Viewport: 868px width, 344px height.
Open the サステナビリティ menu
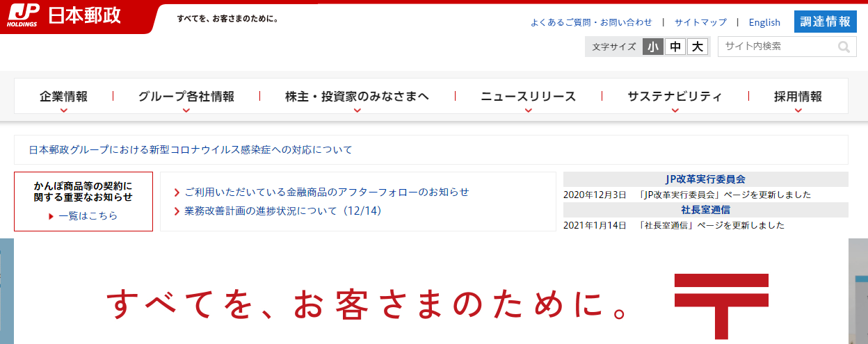[675, 97]
